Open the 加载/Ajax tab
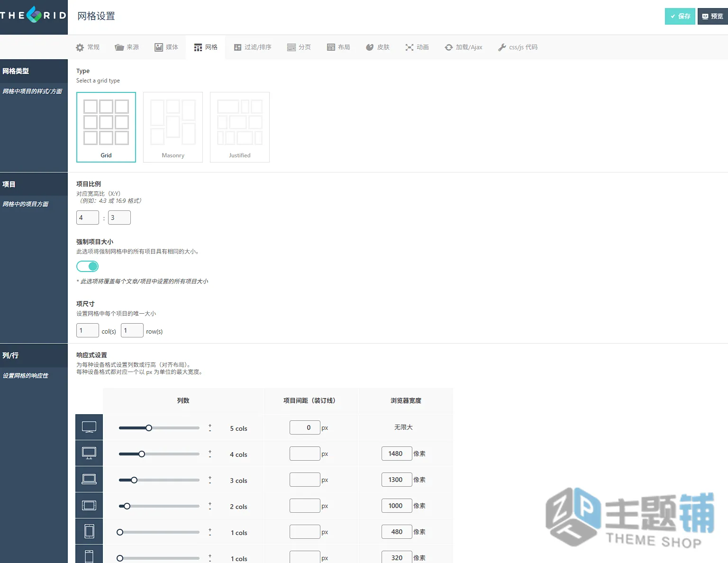 coord(464,47)
